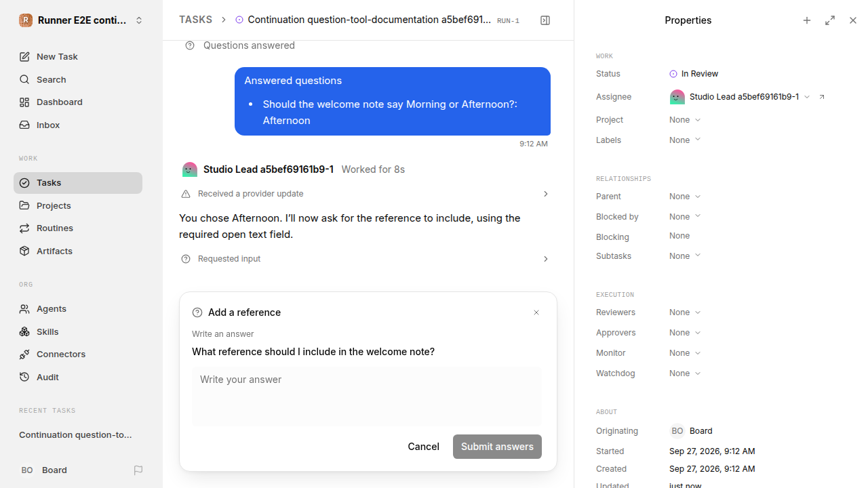Expand the Requested input row
Screen dimensions: 868x488
point(365,259)
